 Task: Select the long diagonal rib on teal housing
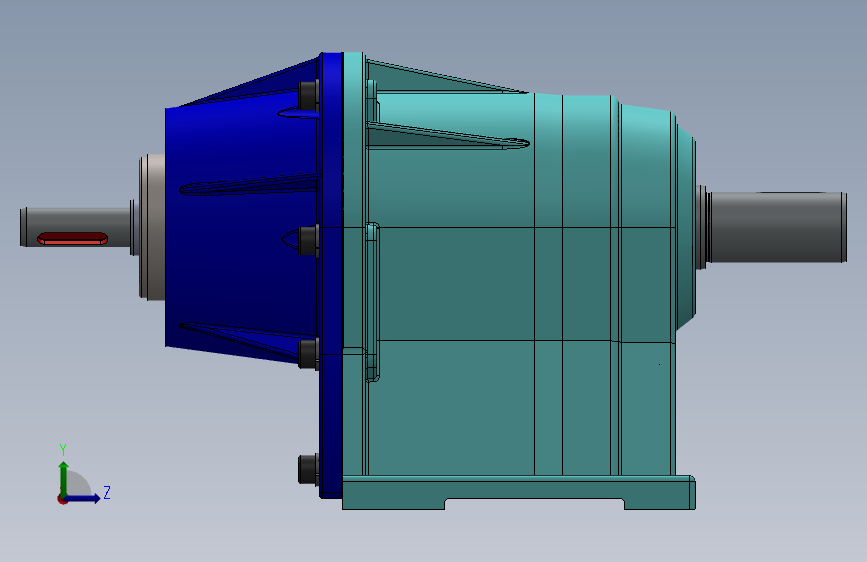tap(448, 136)
